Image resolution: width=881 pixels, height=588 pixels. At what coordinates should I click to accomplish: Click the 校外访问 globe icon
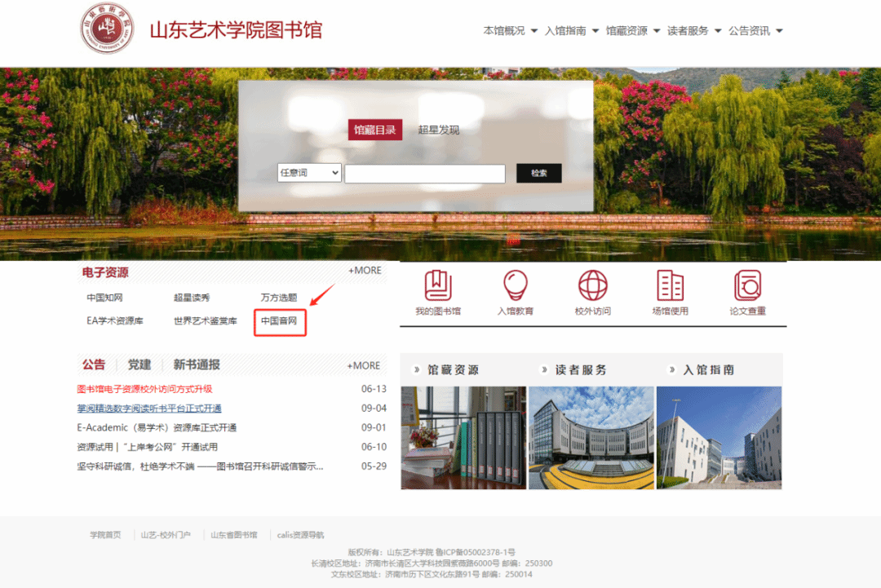coord(593,286)
